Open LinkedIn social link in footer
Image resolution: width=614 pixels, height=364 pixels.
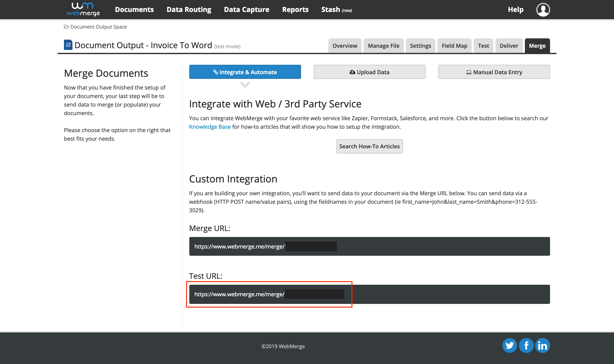tap(542, 346)
